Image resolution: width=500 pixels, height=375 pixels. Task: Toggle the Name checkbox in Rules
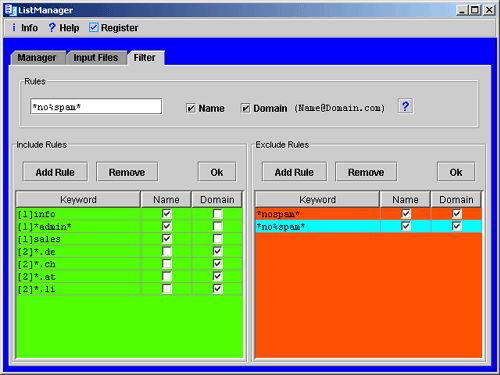coord(191,108)
